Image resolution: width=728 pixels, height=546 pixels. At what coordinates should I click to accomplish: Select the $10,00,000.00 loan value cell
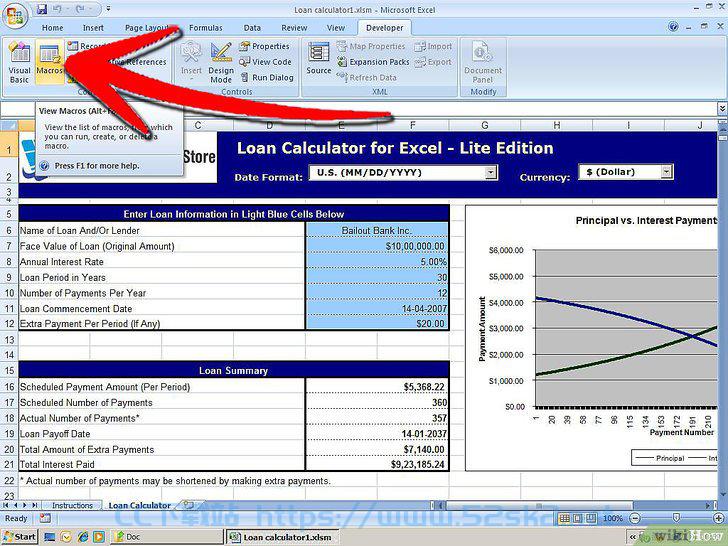point(377,246)
